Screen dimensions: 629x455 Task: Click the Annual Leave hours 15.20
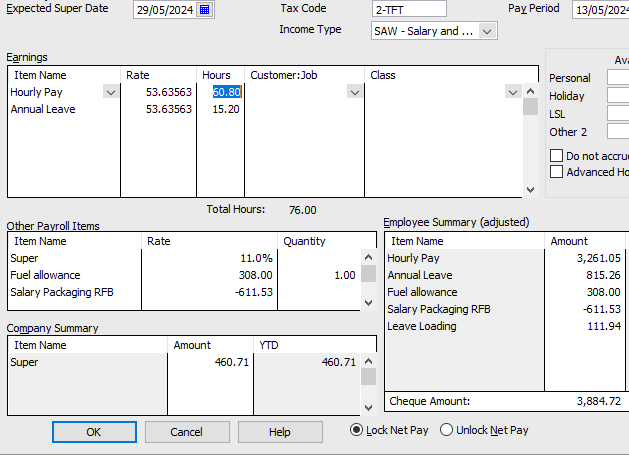coord(226,109)
